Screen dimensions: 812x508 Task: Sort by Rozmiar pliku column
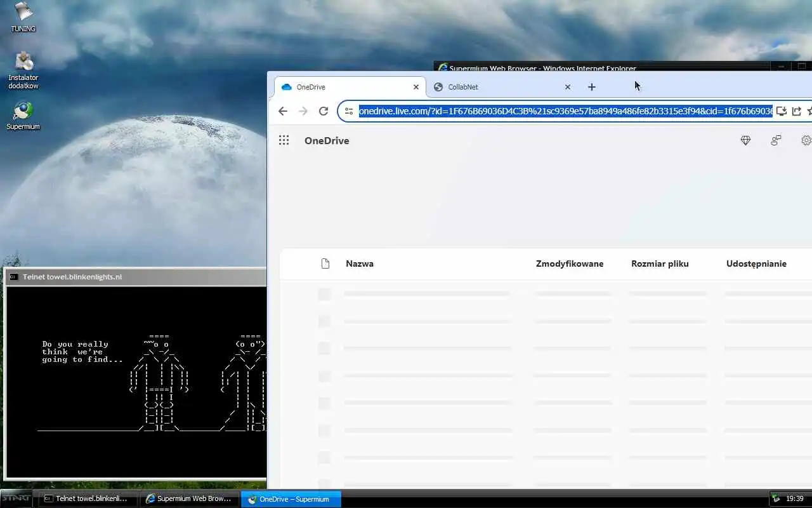pos(660,264)
